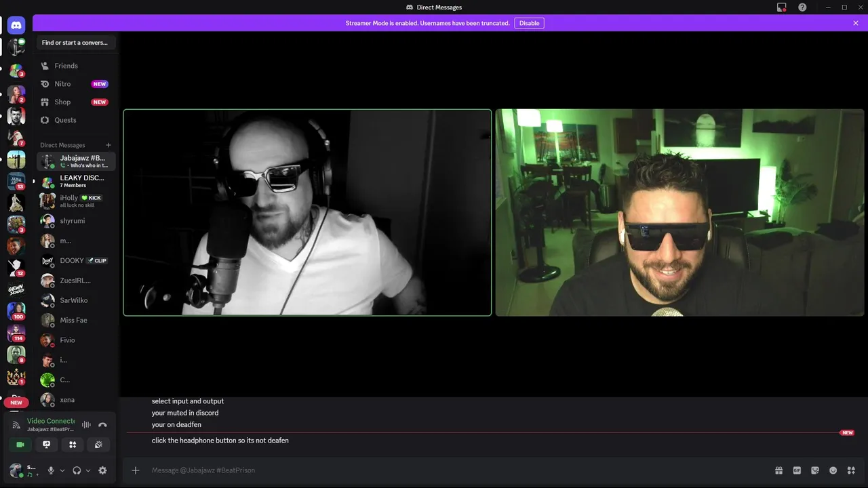Open the Shop page

(x=76, y=102)
